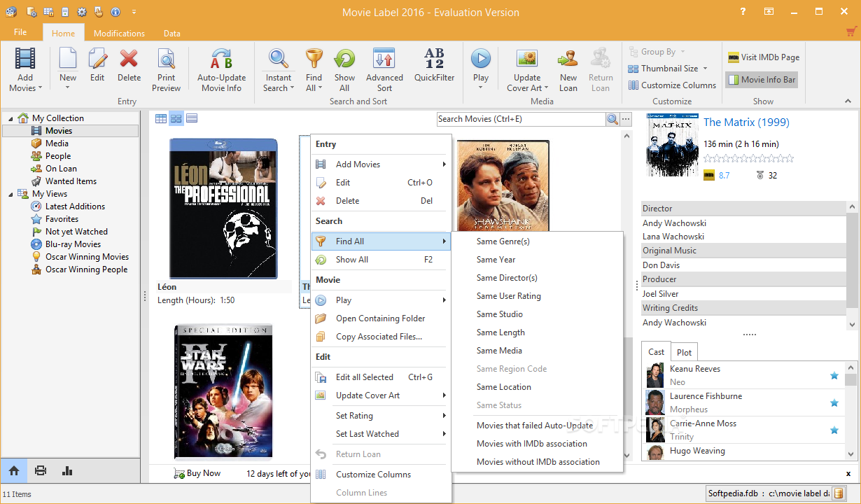Switch to the Data ribbon tab

[x=172, y=33]
